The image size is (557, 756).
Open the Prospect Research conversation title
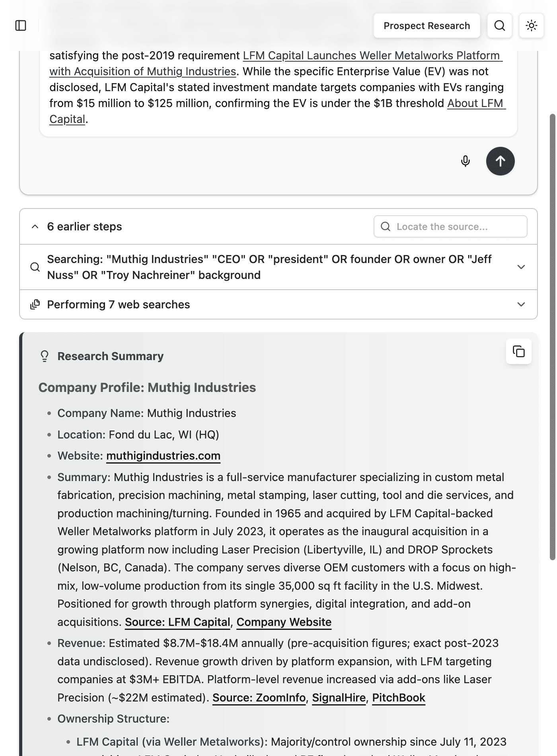coord(427,25)
